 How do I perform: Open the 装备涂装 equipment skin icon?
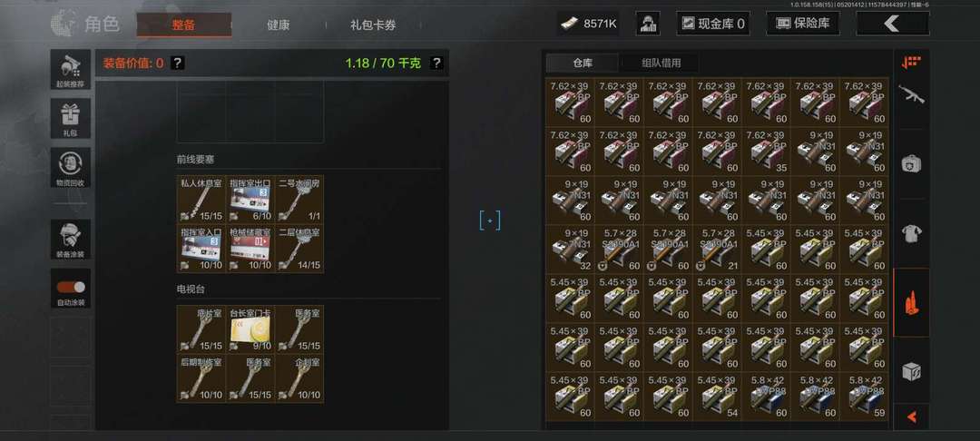coord(71,240)
